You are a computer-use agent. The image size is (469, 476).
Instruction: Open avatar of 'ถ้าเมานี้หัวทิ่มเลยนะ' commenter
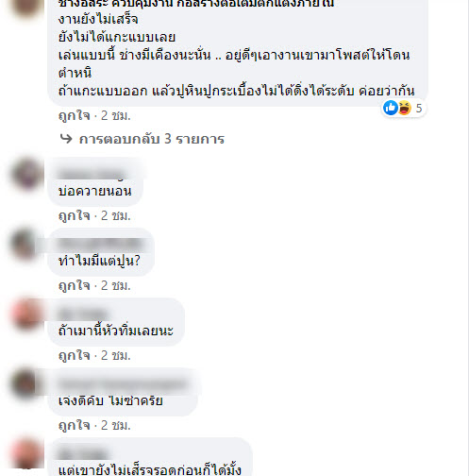pyautogui.click(x=26, y=314)
